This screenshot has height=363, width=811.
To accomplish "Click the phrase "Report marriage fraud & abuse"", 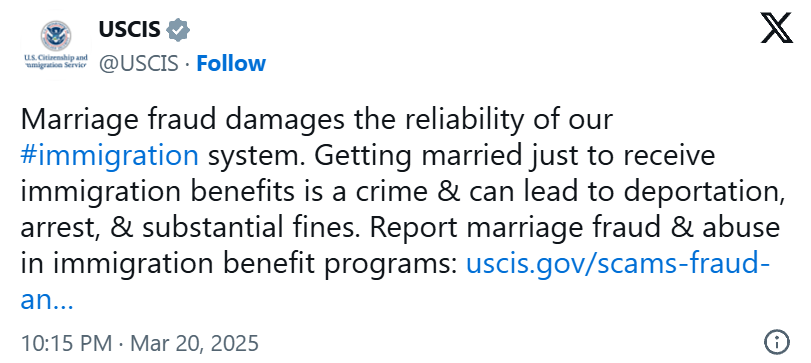I will (575, 228).
